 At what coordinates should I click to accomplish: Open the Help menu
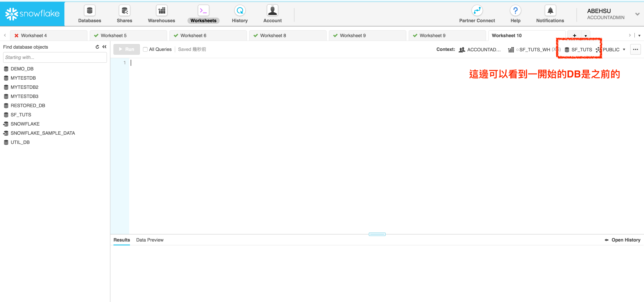pos(515,14)
